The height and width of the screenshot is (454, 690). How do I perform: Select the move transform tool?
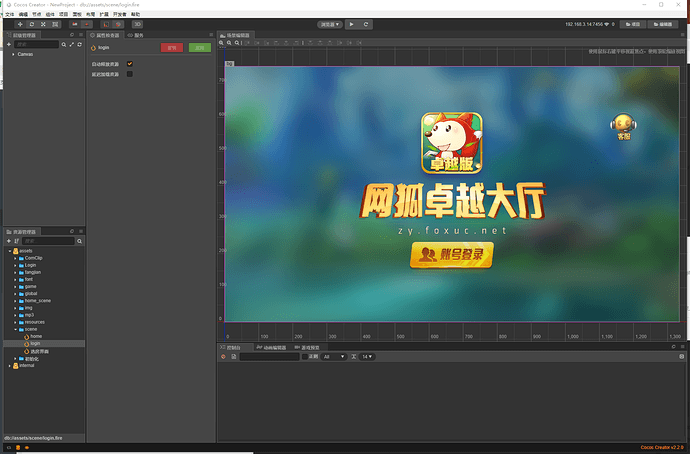[20, 24]
